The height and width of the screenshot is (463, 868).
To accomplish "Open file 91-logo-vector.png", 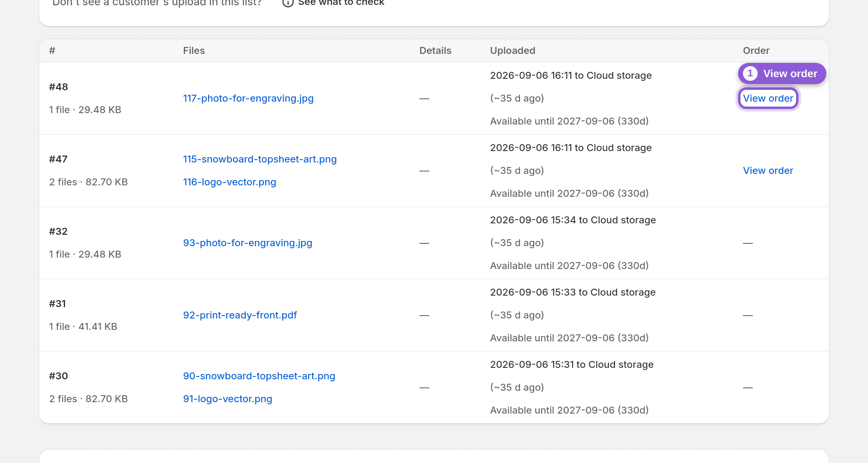I will point(228,399).
